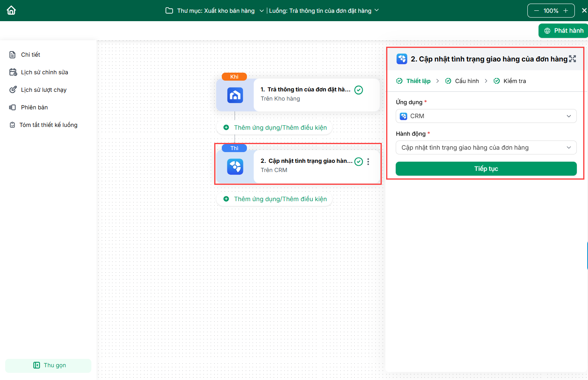Expand the Thư mục folder dropdown
This screenshot has width=588, height=380.
(261, 11)
